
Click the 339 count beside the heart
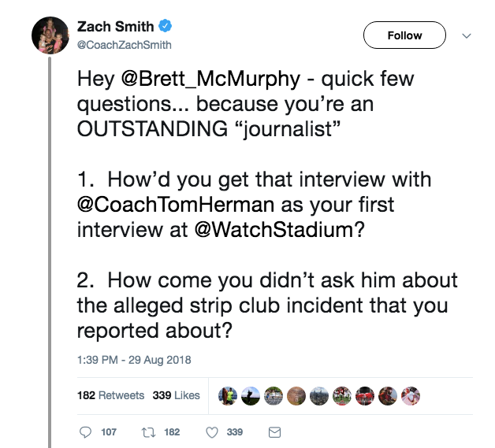coord(235,432)
